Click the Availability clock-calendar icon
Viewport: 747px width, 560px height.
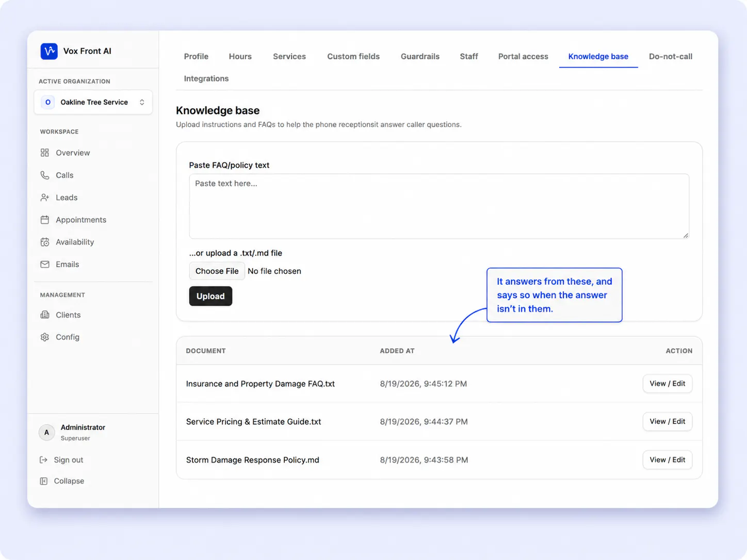45,242
